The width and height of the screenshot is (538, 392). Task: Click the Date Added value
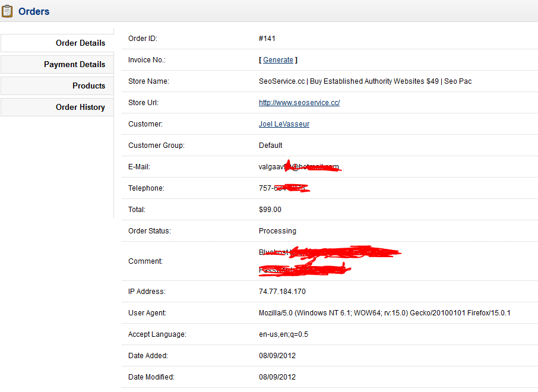coord(277,356)
